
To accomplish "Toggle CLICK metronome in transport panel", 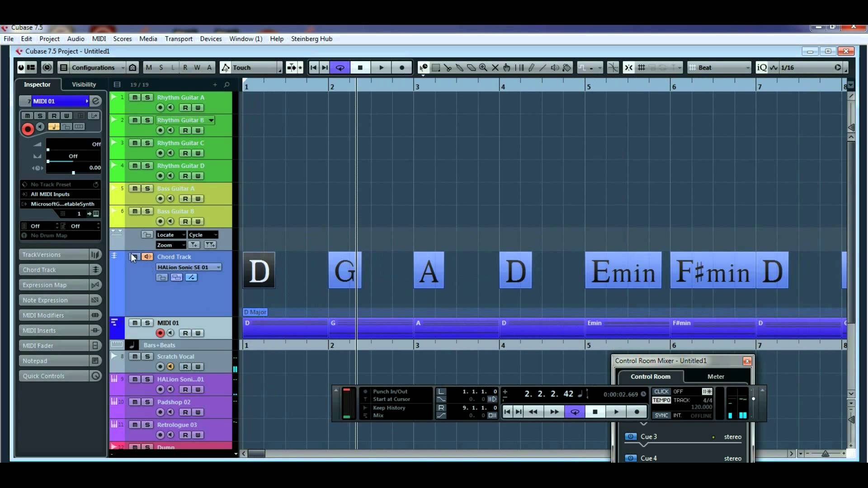I will click(661, 392).
